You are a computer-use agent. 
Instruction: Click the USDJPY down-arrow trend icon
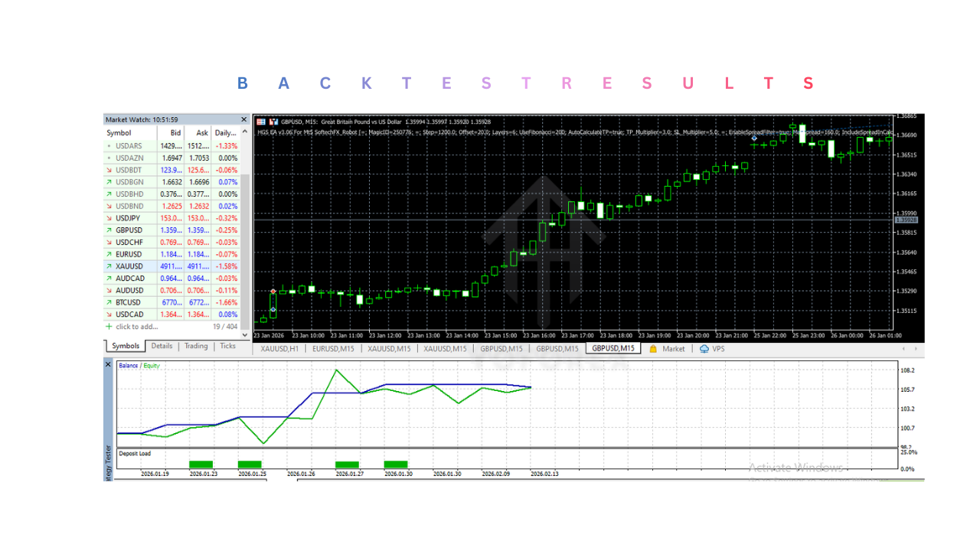[x=109, y=218]
